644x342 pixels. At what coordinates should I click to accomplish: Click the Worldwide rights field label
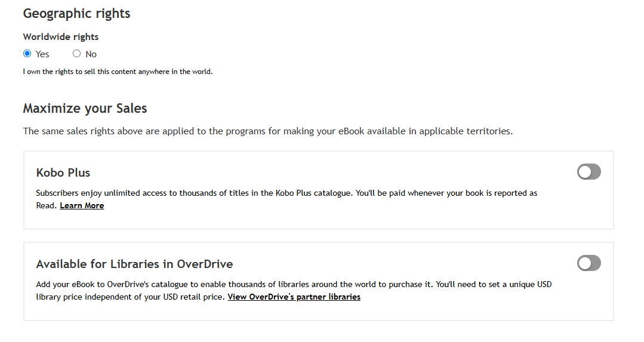click(61, 36)
